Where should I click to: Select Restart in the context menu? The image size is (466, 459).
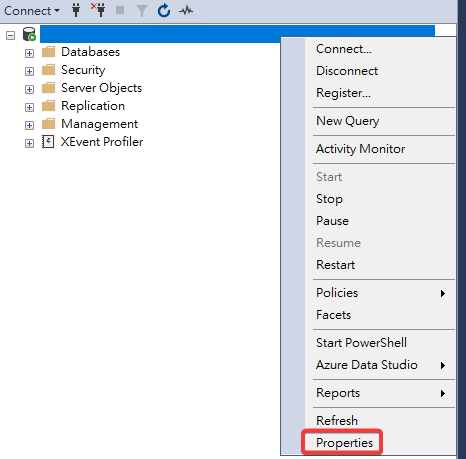point(335,265)
